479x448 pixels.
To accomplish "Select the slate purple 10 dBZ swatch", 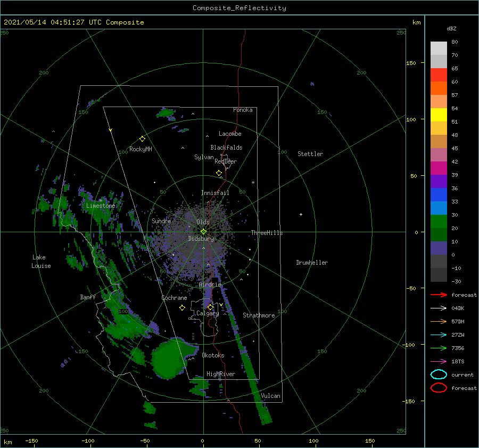I will pyautogui.click(x=439, y=248).
